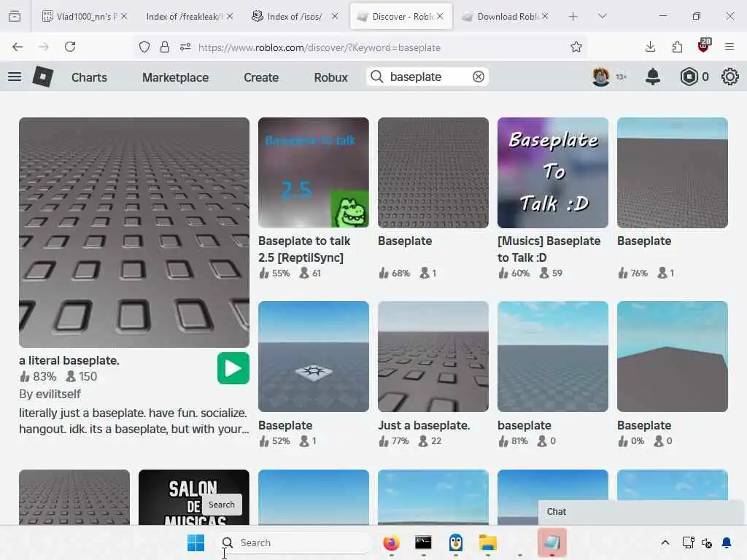Open the SALON DE MUSICAS game thumbnail
The image size is (747, 560).
pos(193,497)
